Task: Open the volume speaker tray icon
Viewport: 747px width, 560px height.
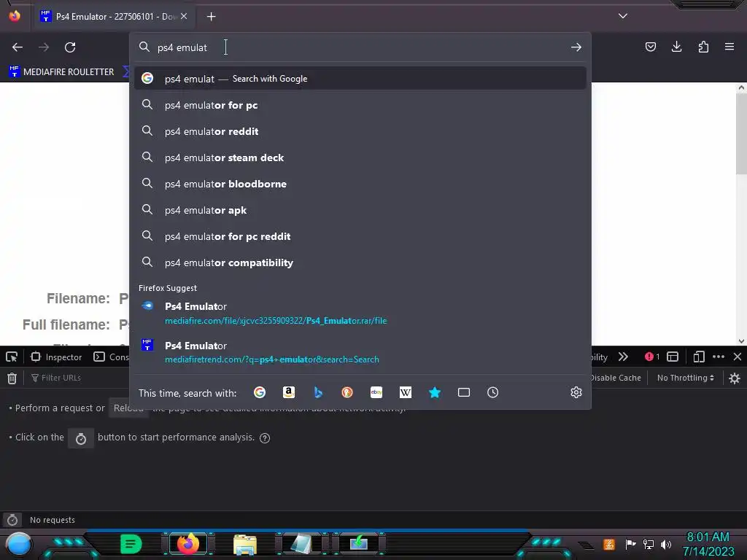Action: point(665,544)
